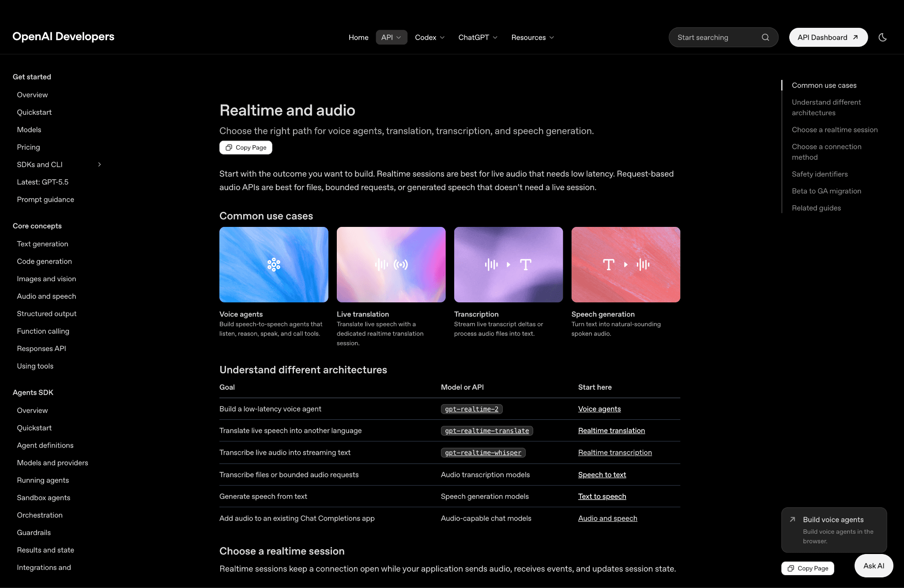The width and height of the screenshot is (904, 588).
Task: Jump to Beta to GA migration section
Action: point(826,192)
